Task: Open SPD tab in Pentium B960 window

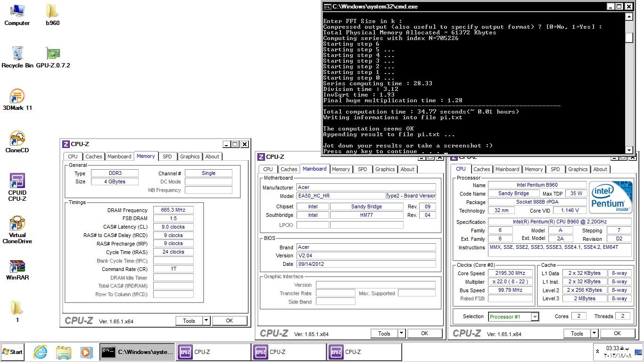Action: tap(555, 169)
